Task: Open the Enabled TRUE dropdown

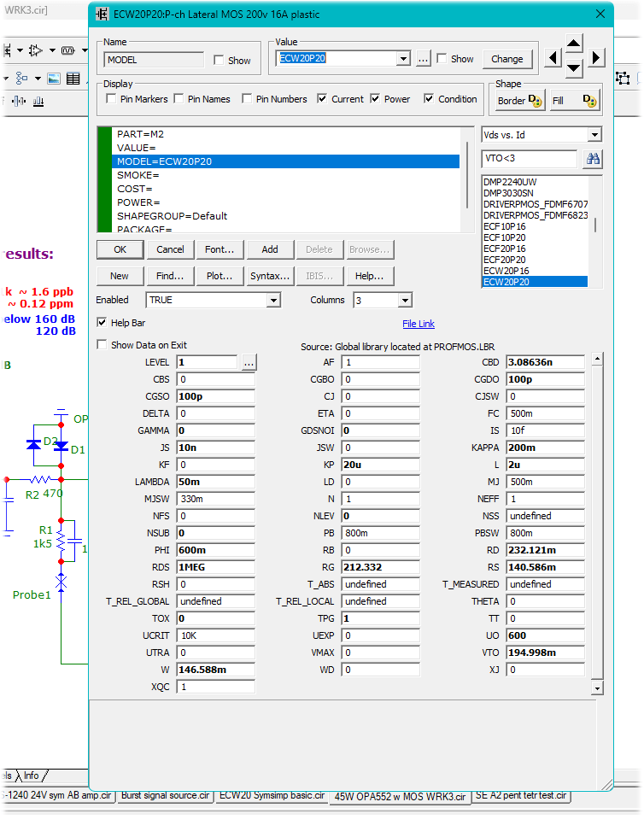Action: pos(273,300)
